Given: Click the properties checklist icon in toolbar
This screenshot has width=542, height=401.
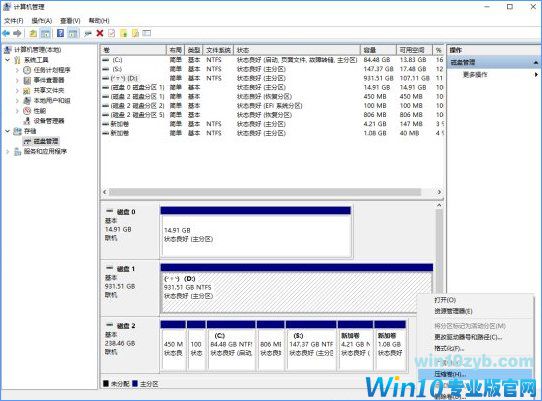Looking at the screenshot, I should [x=111, y=34].
